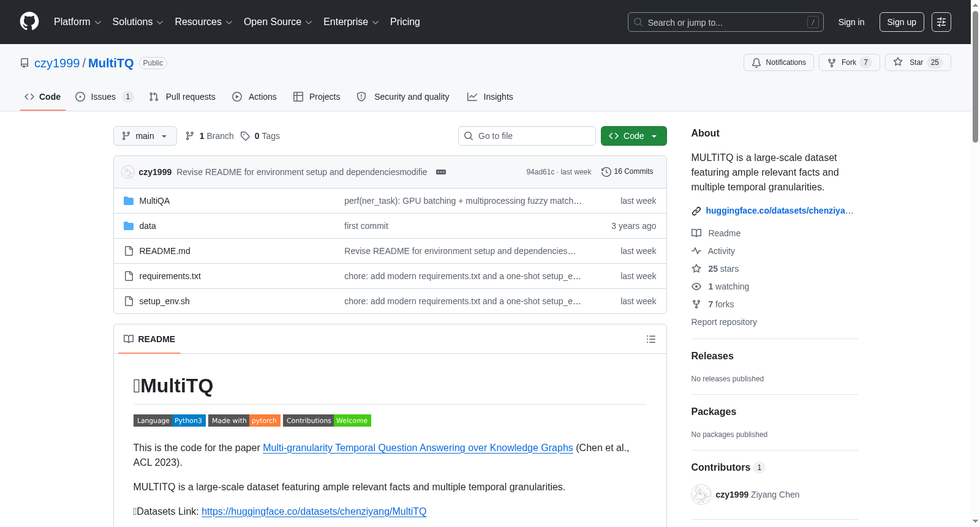
Task: Switch to the Pull requests tab
Action: [183, 97]
